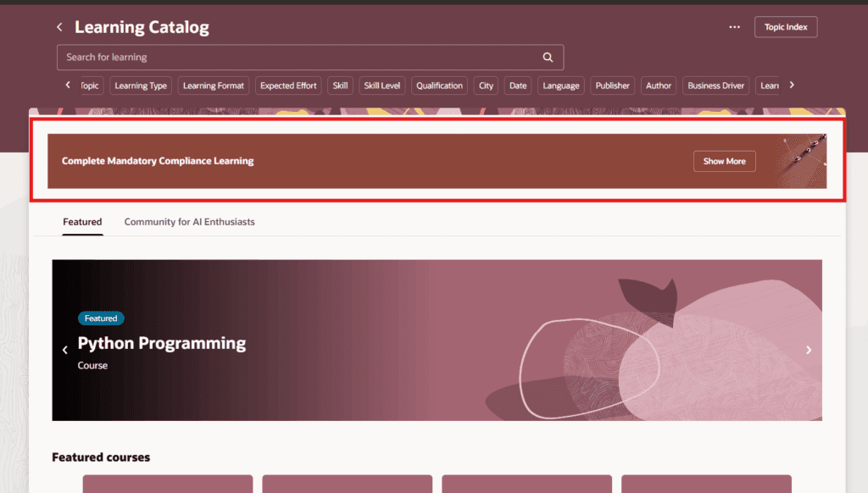
Task: Switch to Community for AI Enthusiasts tab
Action: pyautogui.click(x=189, y=222)
